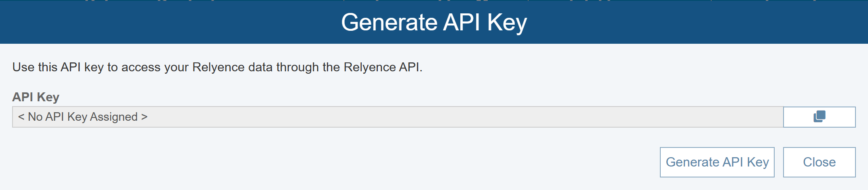
Task: Click the 'API Key' field label
Action: click(x=36, y=97)
